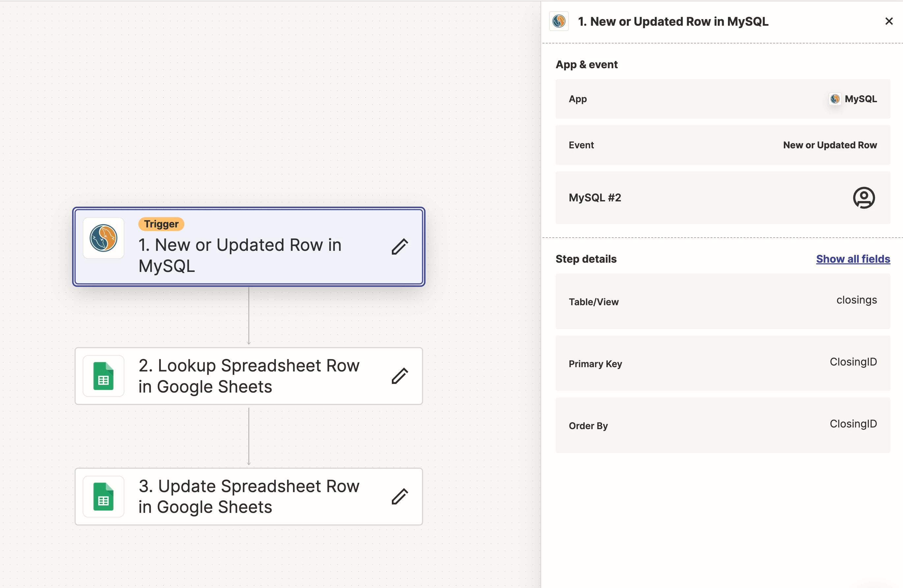Click the MySQL icon in the side panel header
Viewport: 903px width, 588px height.
tap(559, 21)
